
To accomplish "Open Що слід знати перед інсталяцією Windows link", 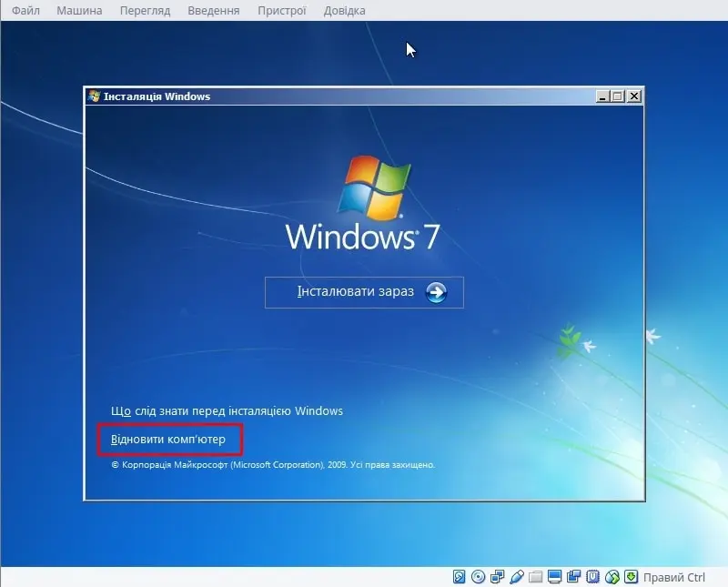I will [227, 411].
